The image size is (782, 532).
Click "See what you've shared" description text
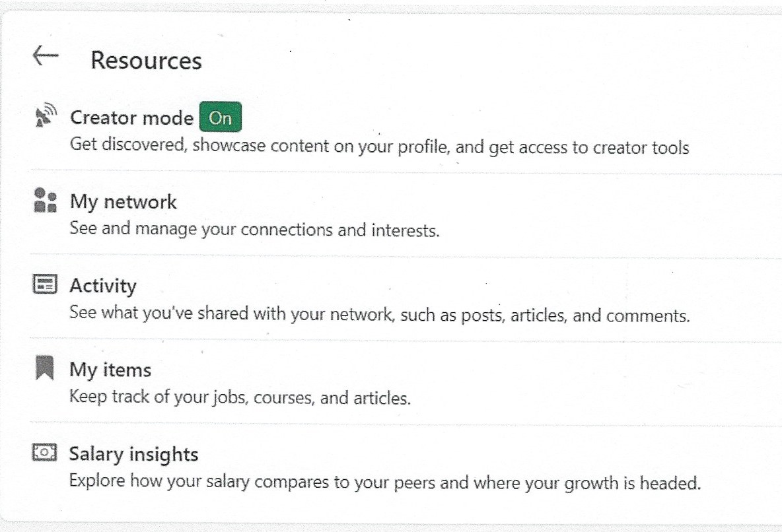tap(380, 314)
